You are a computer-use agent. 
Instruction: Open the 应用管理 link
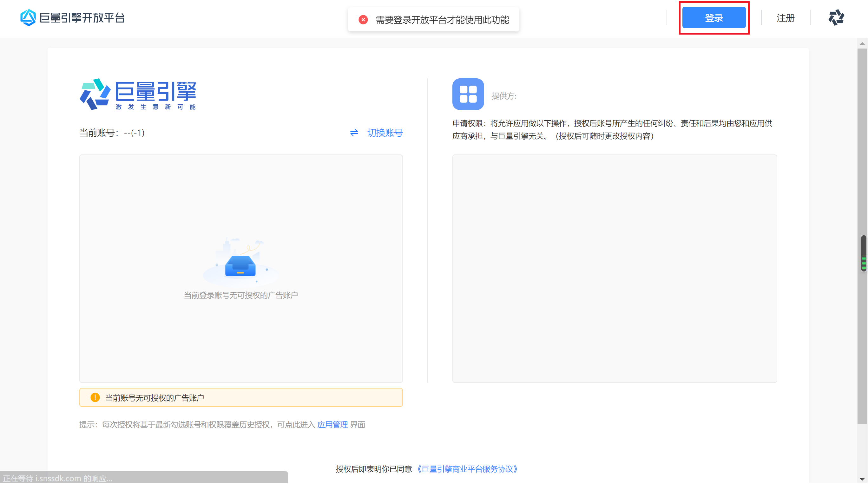pos(332,425)
